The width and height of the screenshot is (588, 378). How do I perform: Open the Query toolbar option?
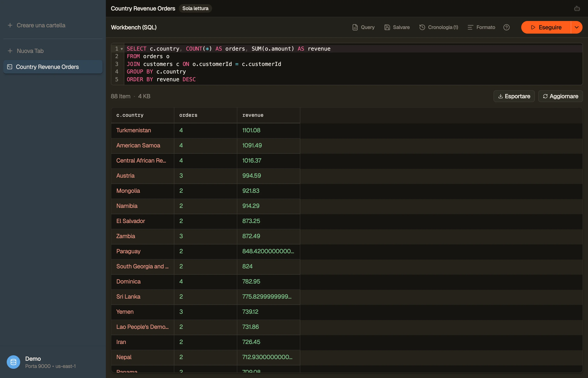pyautogui.click(x=363, y=27)
